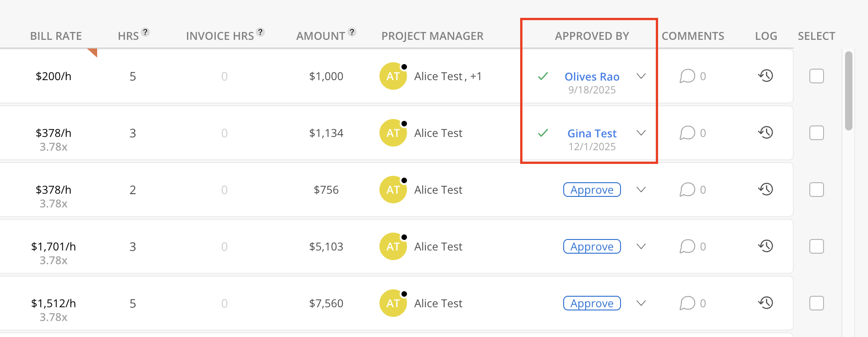Viewport: 868px width, 337px height.
Task: Click the HRS column help icon
Action: pos(145,32)
